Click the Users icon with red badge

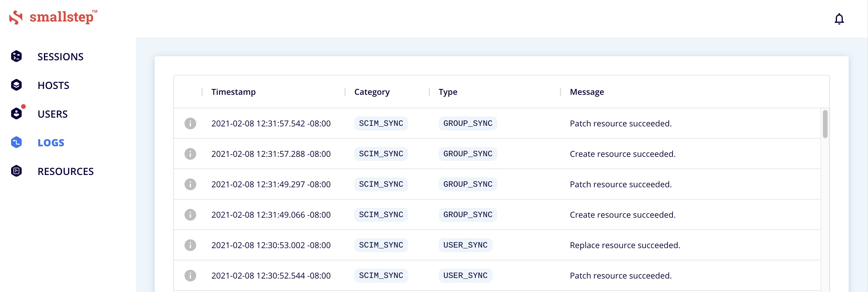coord(16,114)
